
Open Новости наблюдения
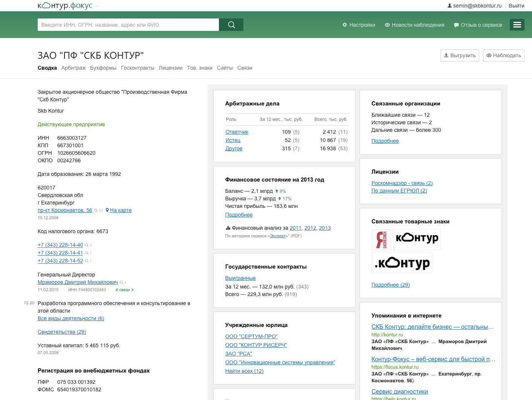click(x=414, y=25)
